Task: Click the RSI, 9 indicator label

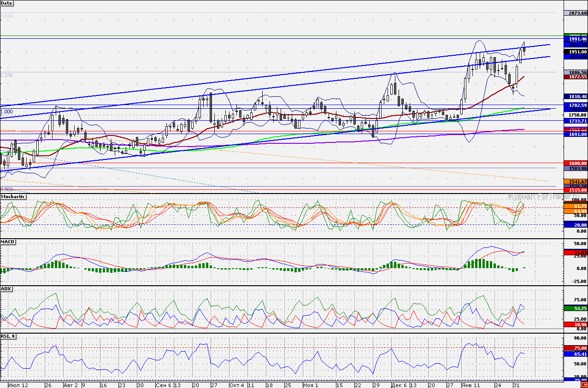Action: [8, 336]
